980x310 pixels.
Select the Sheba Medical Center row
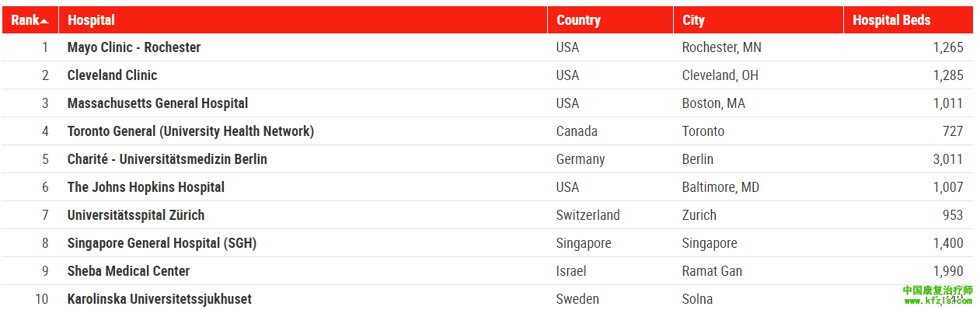487,271
